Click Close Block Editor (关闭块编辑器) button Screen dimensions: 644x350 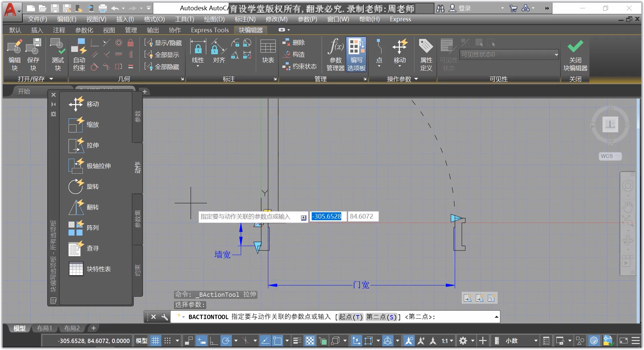coord(575,55)
